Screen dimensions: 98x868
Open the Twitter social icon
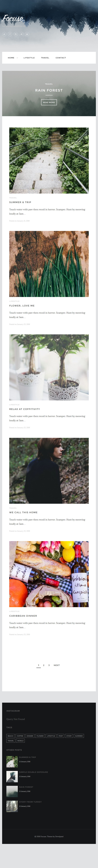tap(4, 34)
